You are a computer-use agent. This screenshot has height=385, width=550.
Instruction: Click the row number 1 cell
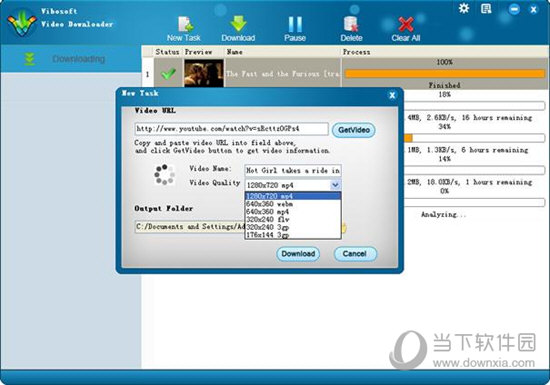pos(148,74)
